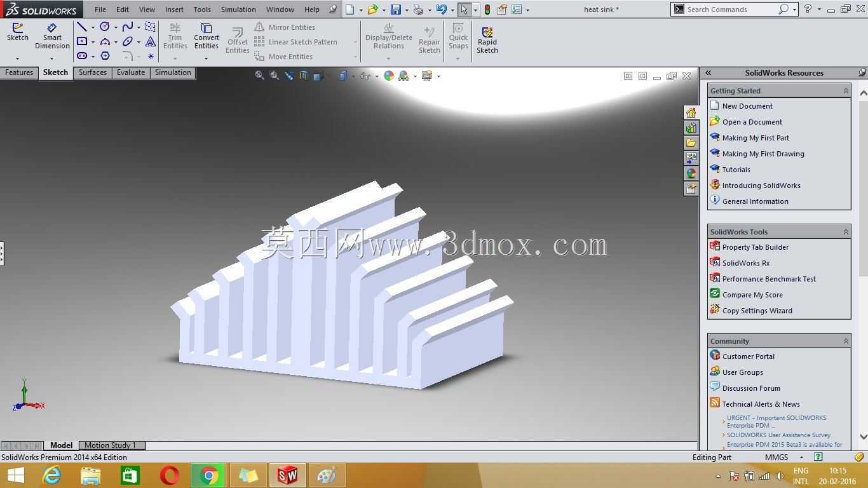The width and height of the screenshot is (868, 488).
Task: Select the sketch Text tool
Action: (x=151, y=41)
